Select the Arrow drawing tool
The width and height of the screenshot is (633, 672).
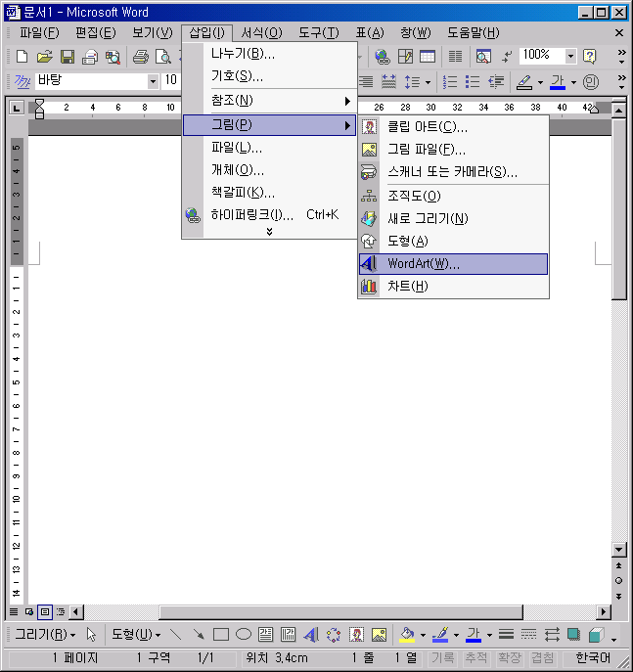(x=198, y=634)
